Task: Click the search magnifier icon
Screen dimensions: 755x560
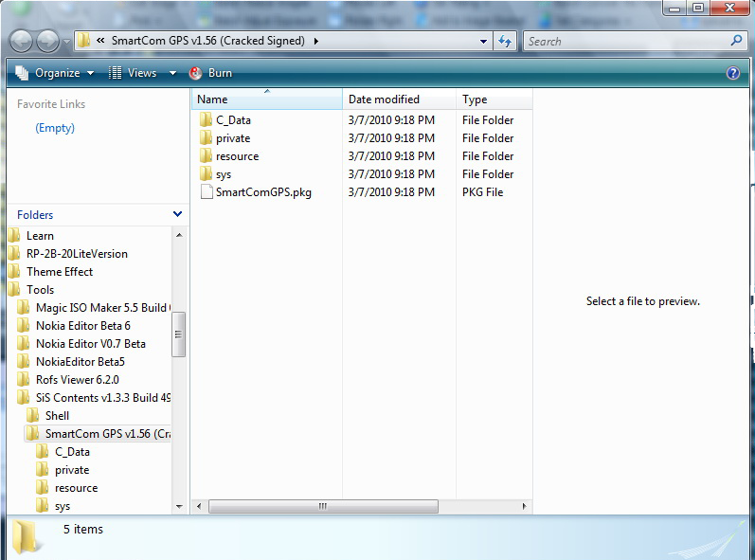Action: coord(736,41)
